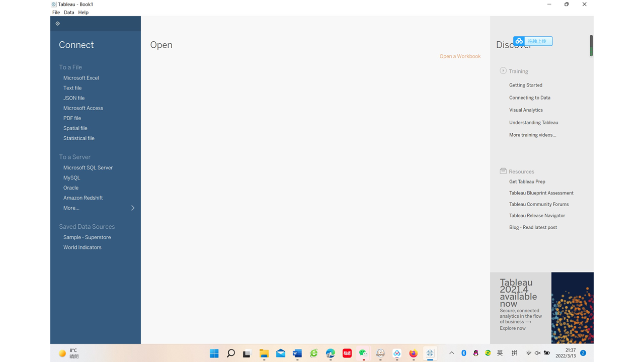Viewport: 644px width, 362px height.
Task: Open Visual Analytics training
Action: point(526,110)
